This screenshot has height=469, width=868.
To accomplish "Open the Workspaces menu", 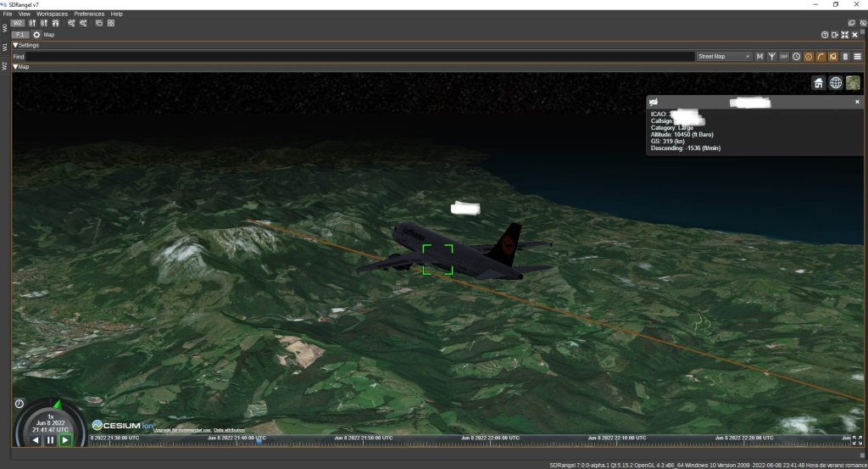I will (x=52, y=14).
